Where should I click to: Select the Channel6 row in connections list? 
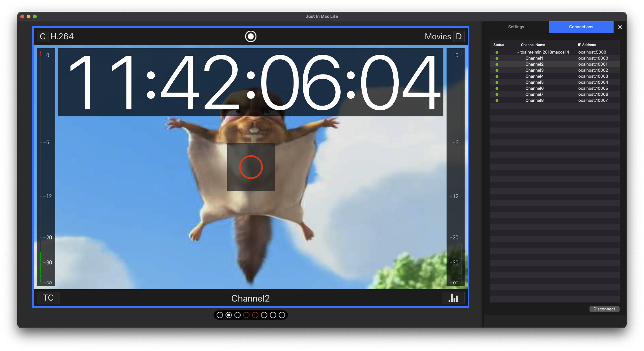pos(555,88)
